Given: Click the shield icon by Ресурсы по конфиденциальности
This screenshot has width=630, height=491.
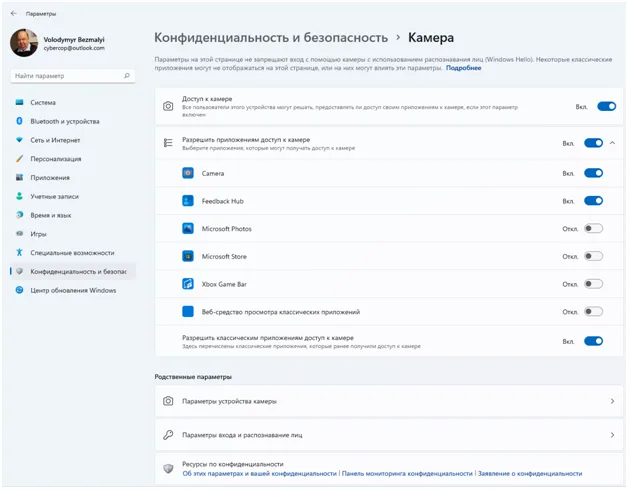Looking at the screenshot, I should pyautogui.click(x=168, y=468).
